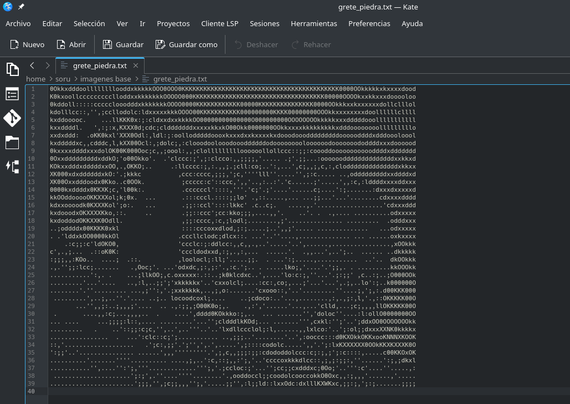Open the Ver menu
The height and width of the screenshot is (404, 570).
[122, 24]
